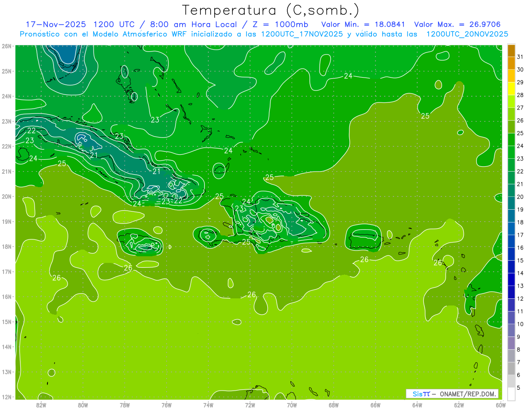The image size is (532, 411).
Task: Click the color bar scale number 18
Action: pyautogui.click(x=520, y=222)
